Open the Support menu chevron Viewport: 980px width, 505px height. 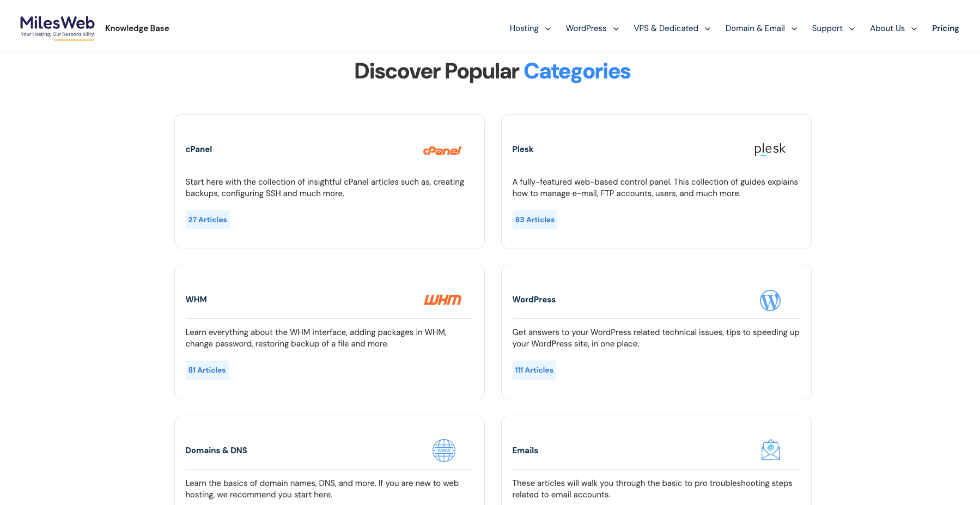[852, 29]
